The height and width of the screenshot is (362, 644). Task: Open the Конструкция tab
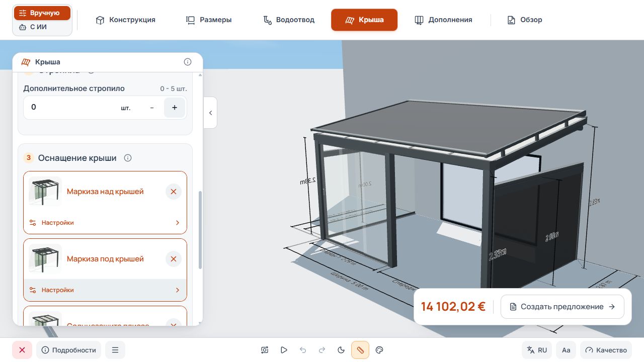[126, 20]
